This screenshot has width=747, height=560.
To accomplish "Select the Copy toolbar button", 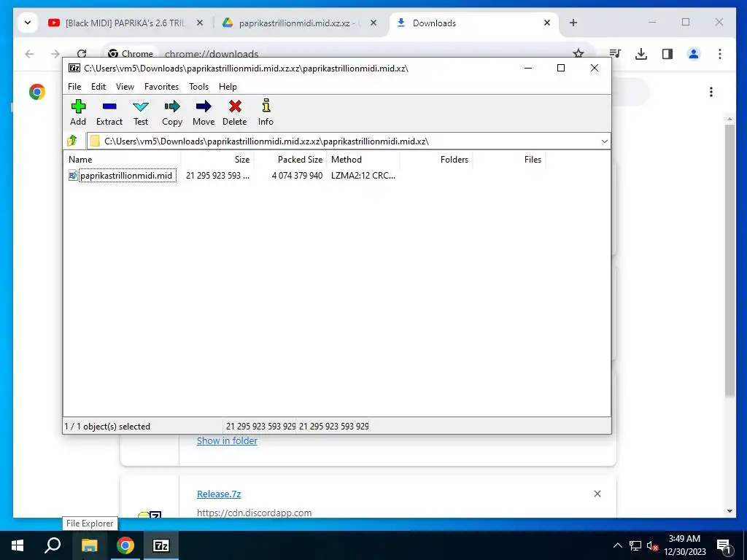I will [x=172, y=112].
